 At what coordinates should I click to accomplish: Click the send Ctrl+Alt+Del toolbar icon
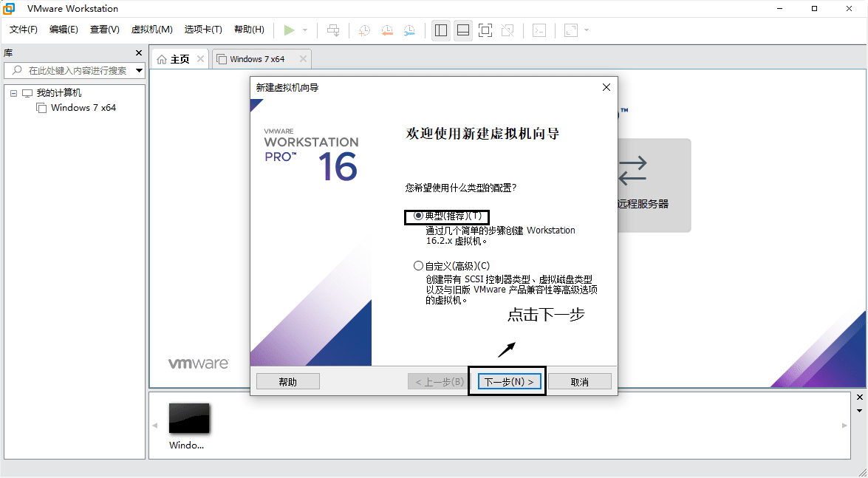tap(333, 30)
